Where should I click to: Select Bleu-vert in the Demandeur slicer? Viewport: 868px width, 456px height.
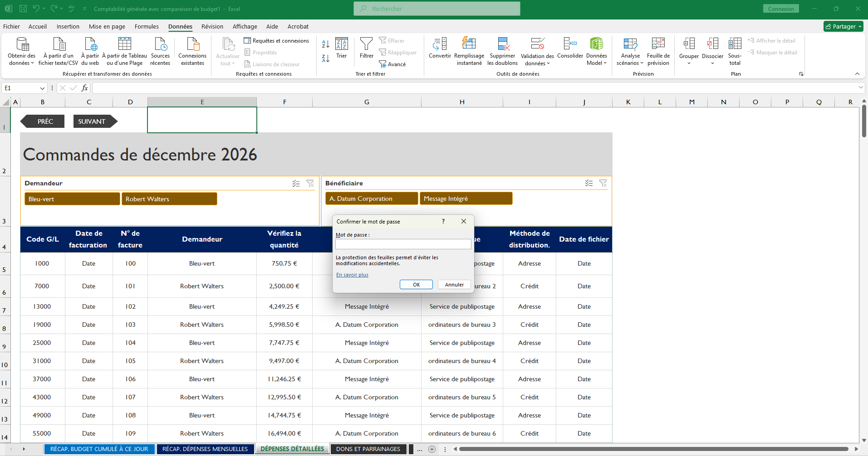[72, 199]
